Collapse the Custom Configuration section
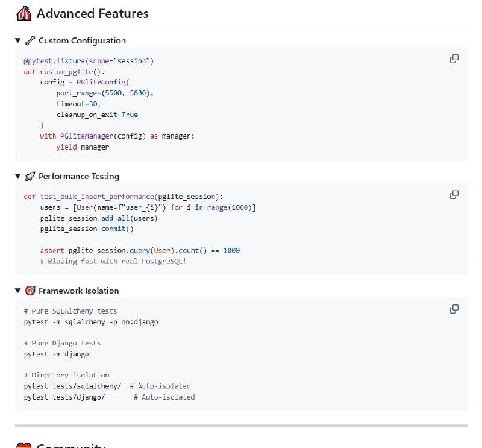This screenshot has height=448, width=482. coord(18,40)
